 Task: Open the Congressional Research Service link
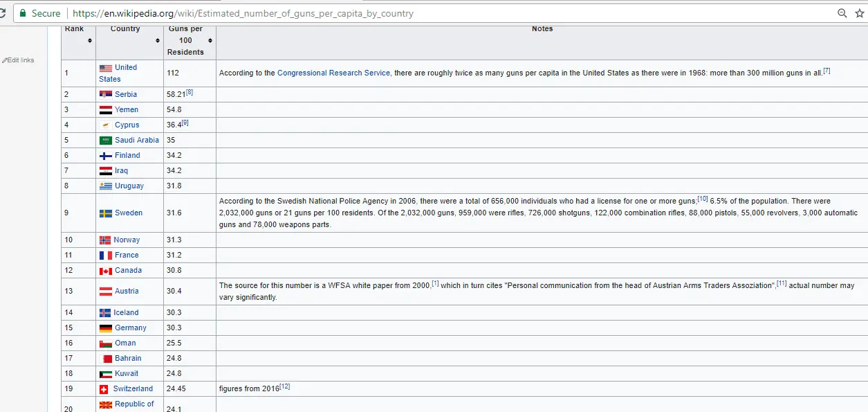click(333, 73)
